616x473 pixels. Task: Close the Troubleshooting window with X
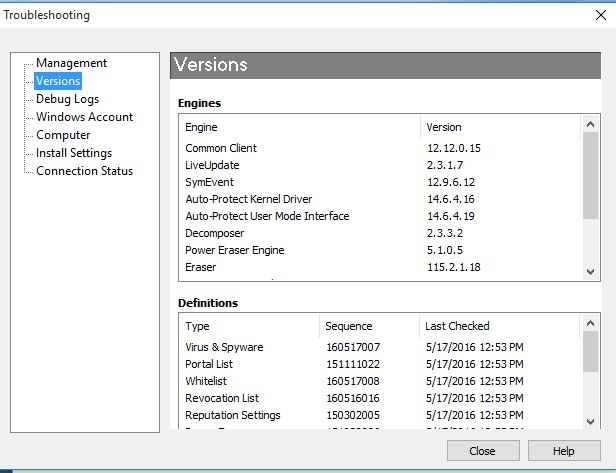pos(599,15)
